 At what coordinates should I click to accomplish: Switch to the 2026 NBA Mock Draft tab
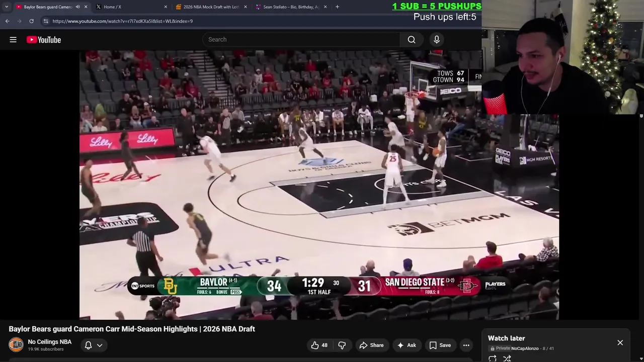click(x=211, y=7)
